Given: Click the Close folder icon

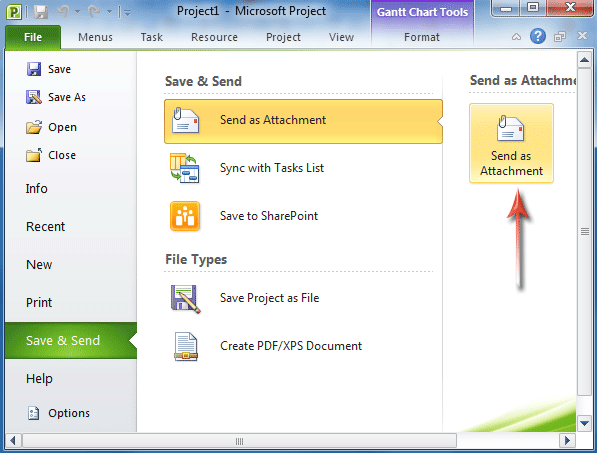Looking at the screenshot, I should point(34,155).
